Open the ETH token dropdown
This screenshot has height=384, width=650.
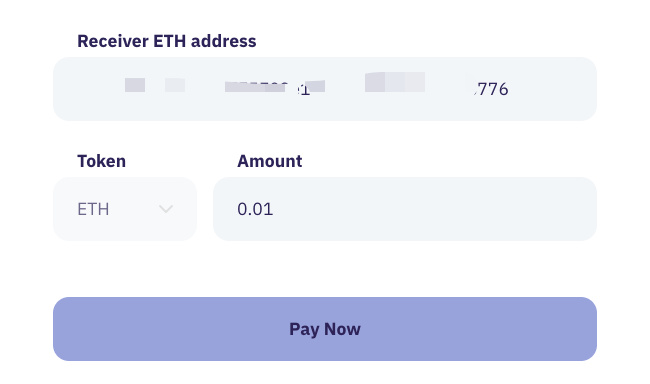coord(125,209)
